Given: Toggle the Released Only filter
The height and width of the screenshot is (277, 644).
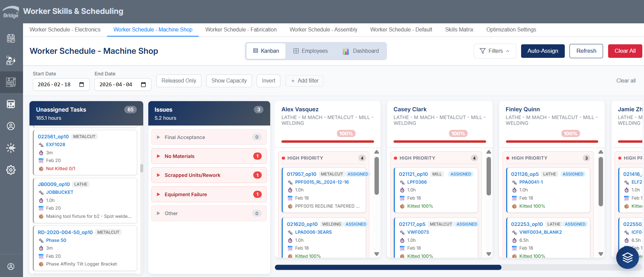Looking at the screenshot, I should [x=179, y=81].
